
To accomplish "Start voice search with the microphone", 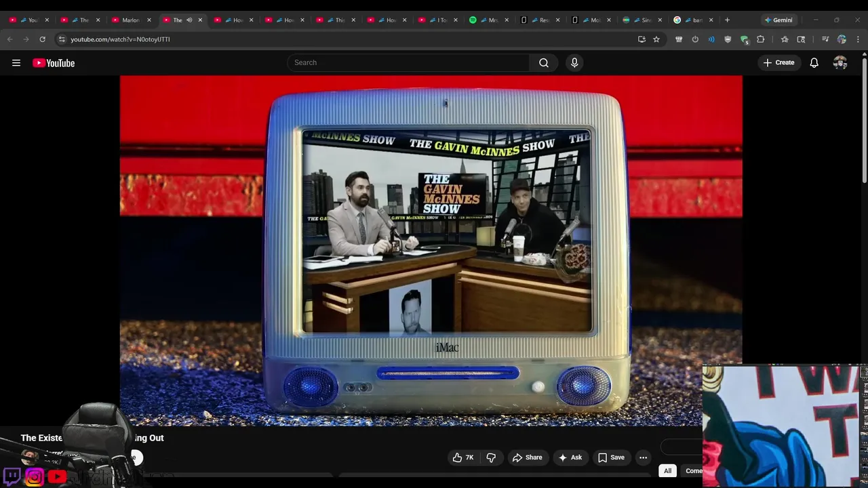I will (574, 62).
